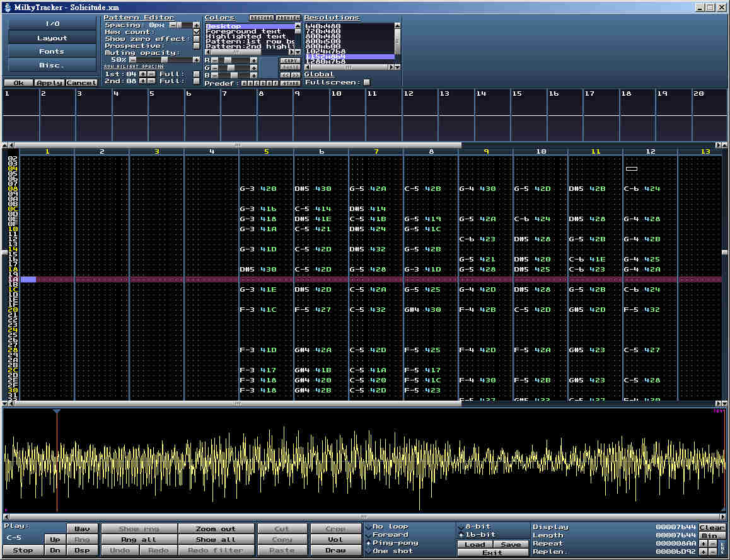Increase pattern editor Spacing with plus button

pos(197,25)
